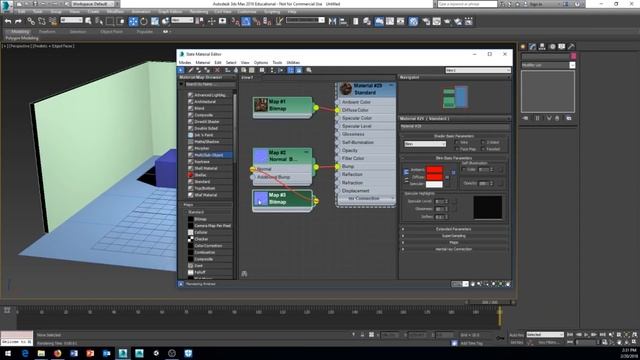
Task: Activate the Select and Rotate tool
Action: (144, 21)
